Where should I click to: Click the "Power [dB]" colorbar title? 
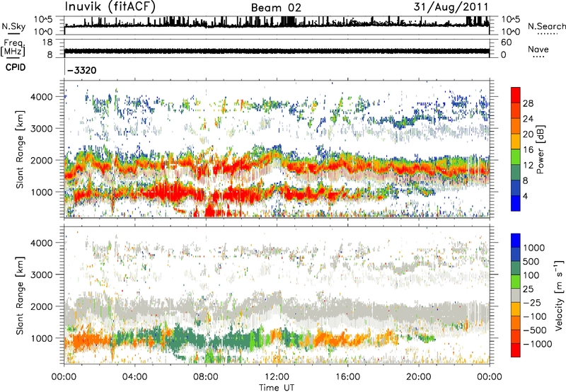[x=541, y=149]
